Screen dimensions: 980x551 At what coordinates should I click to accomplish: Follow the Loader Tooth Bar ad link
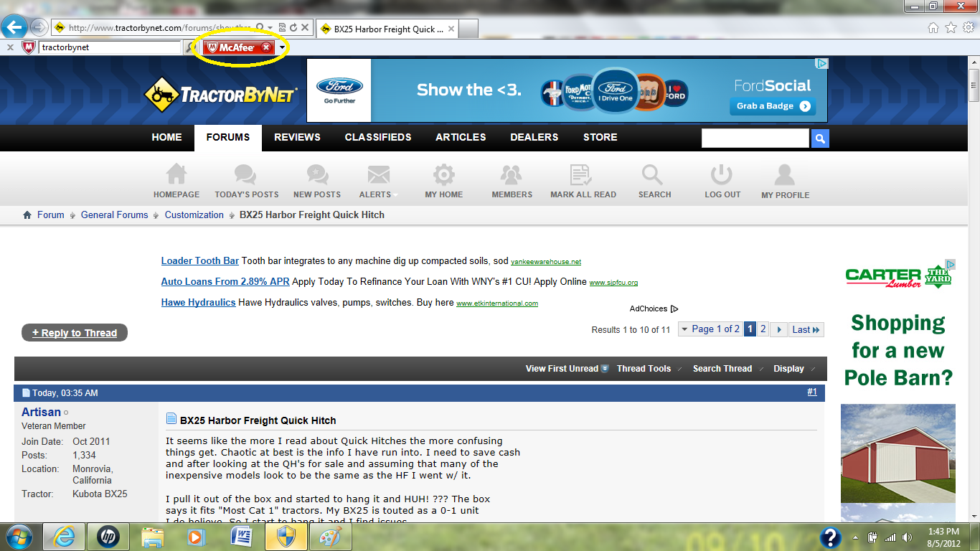pyautogui.click(x=199, y=261)
